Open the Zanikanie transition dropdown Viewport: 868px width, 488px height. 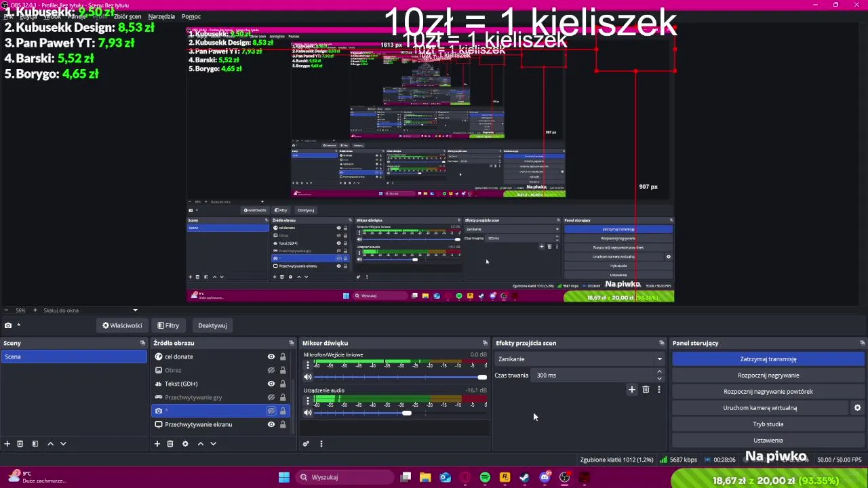(580, 359)
